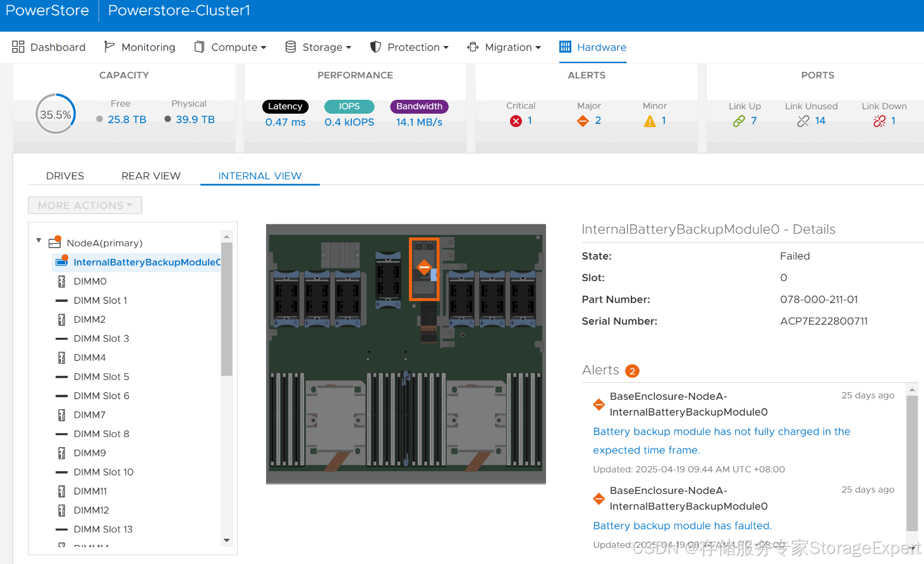
Task: Click the 0.4 kIOPS value
Action: pos(350,122)
